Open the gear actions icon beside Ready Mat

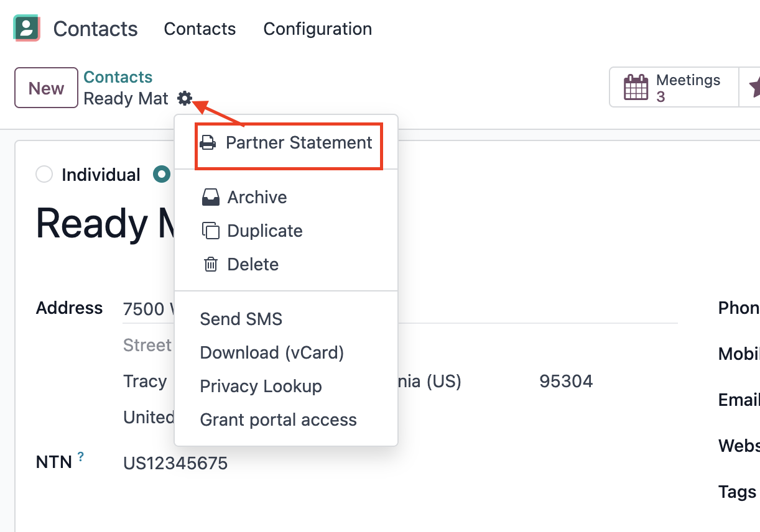click(x=185, y=98)
